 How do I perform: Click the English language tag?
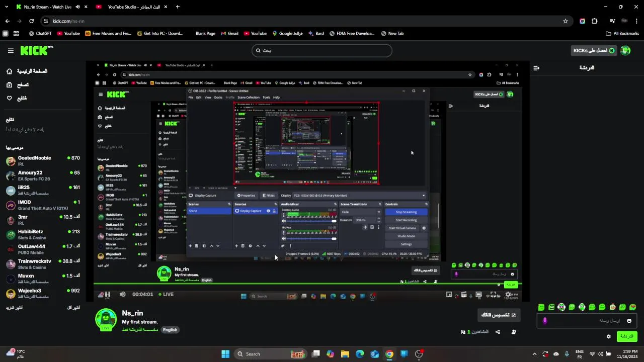tap(170, 330)
